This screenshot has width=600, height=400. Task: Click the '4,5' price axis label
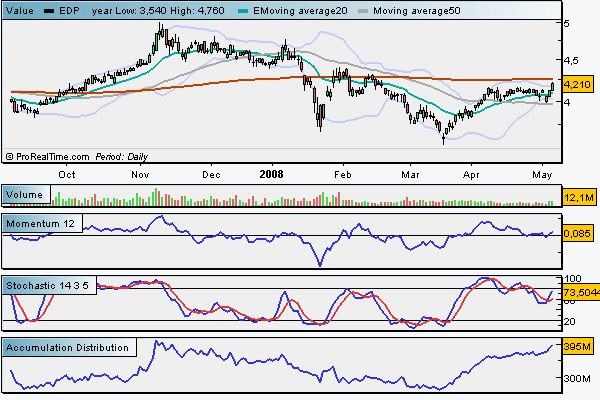(571, 60)
